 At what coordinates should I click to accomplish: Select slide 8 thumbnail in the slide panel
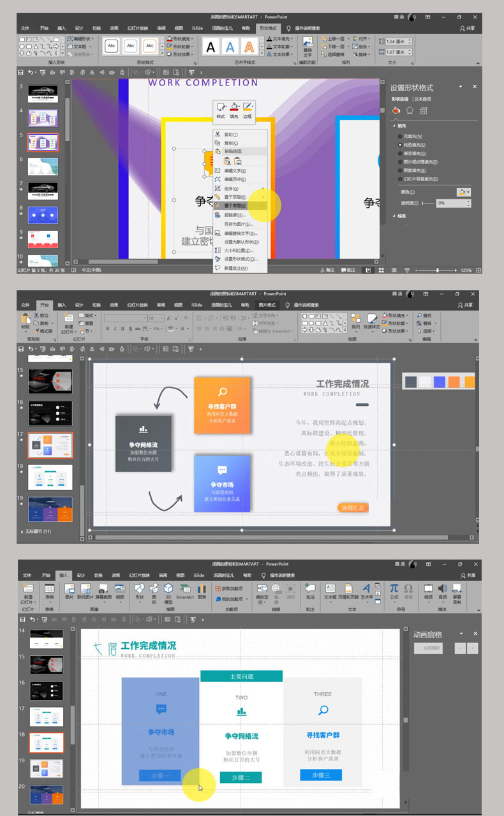tap(43, 214)
